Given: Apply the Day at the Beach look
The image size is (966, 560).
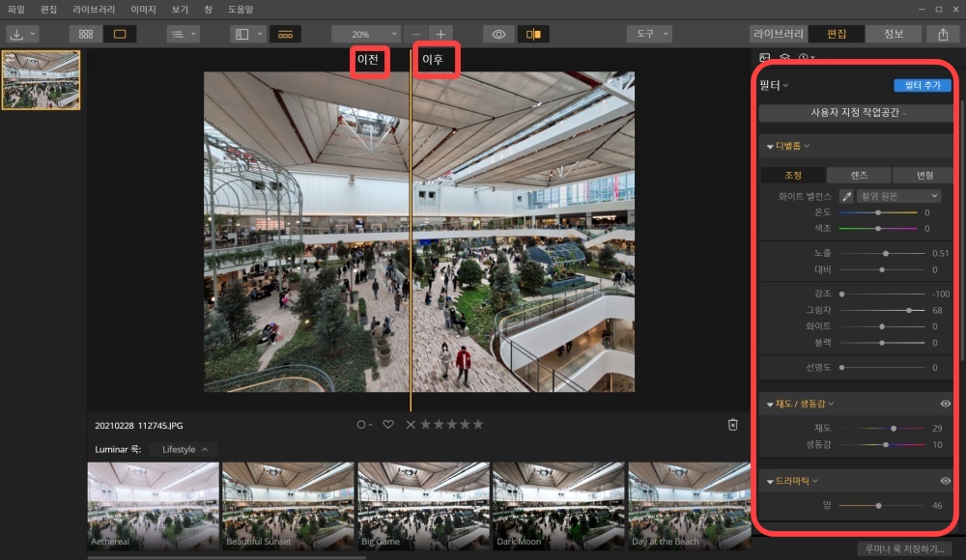Looking at the screenshot, I should point(689,506).
